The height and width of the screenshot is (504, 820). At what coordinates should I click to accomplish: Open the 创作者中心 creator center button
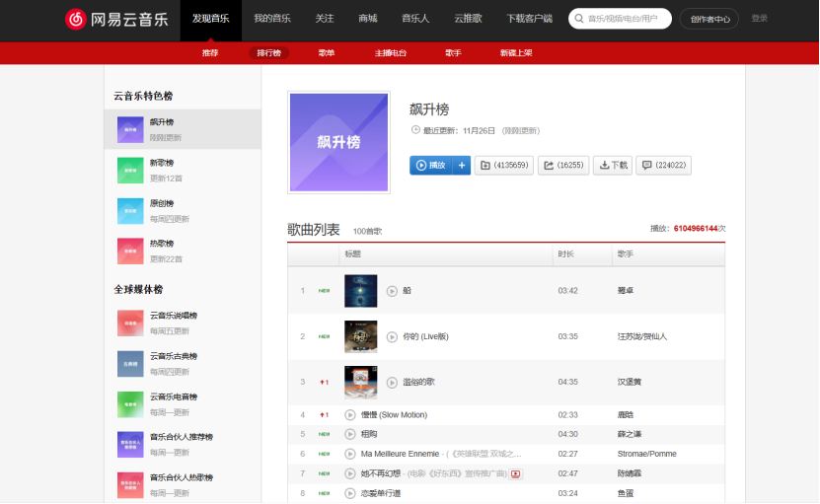click(708, 19)
